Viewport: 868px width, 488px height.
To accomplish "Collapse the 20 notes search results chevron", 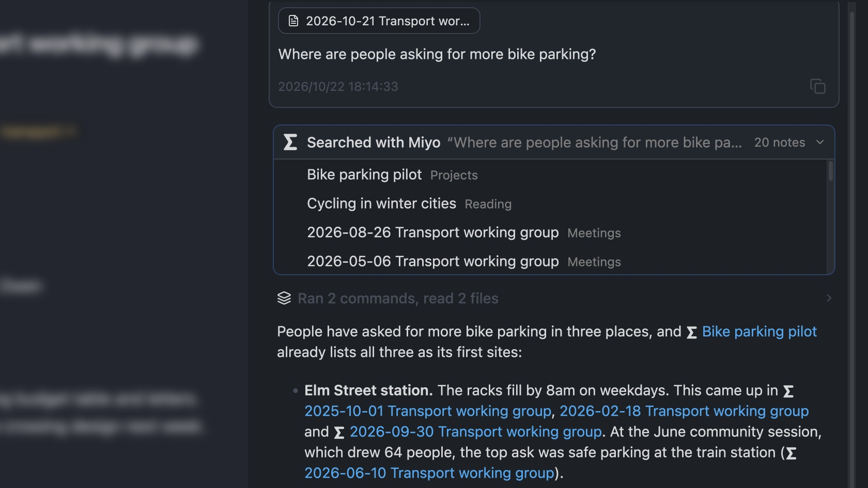I will (820, 142).
